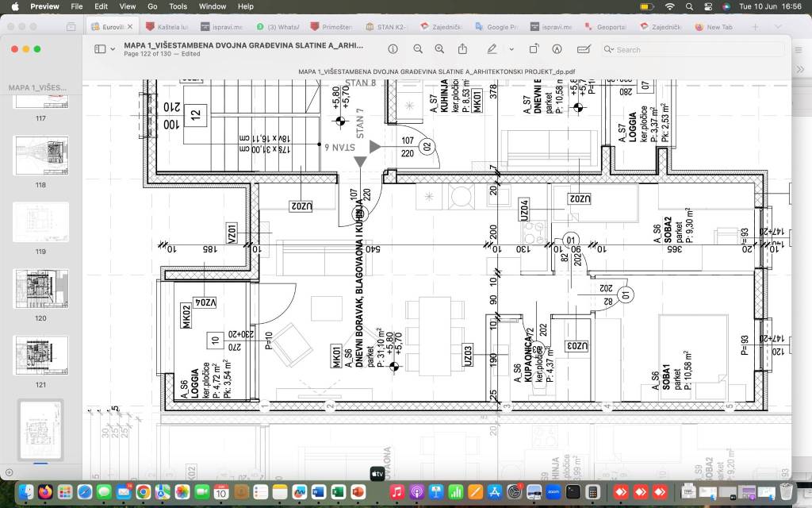Screen dimensions: 812x508
Task: Zoom out of the floor plan
Action: [418, 49]
